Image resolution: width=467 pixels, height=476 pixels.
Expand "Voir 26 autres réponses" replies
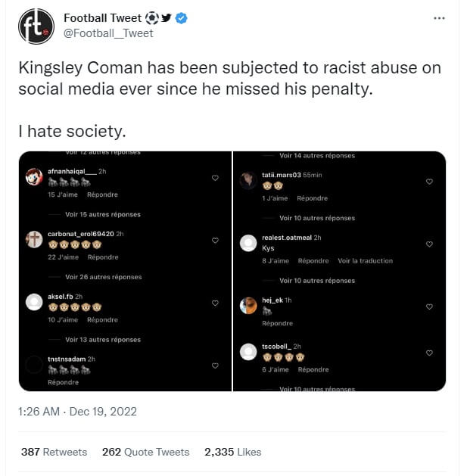pos(103,277)
